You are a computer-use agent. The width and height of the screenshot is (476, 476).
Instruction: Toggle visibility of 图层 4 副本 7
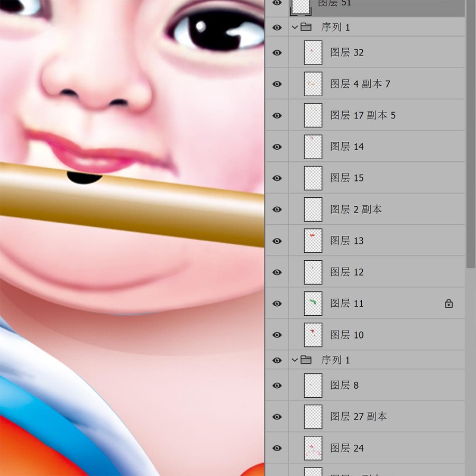[x=277, y=84]
